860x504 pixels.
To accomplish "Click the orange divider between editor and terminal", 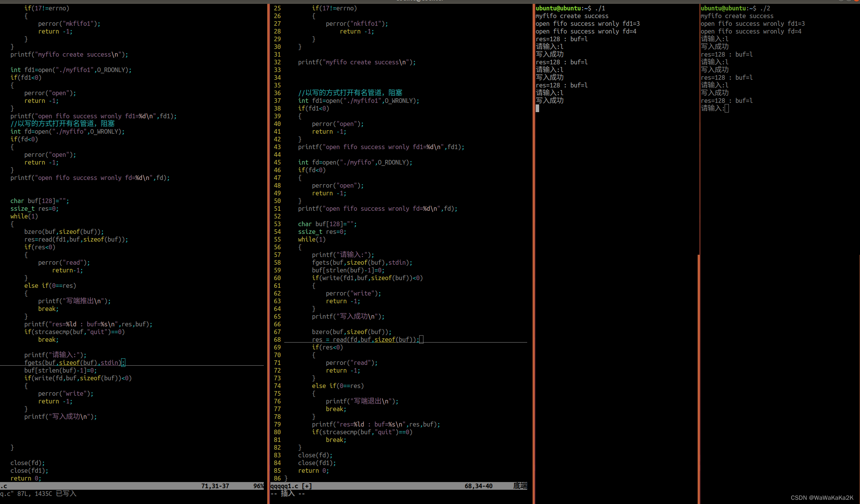I will (533, 250).
